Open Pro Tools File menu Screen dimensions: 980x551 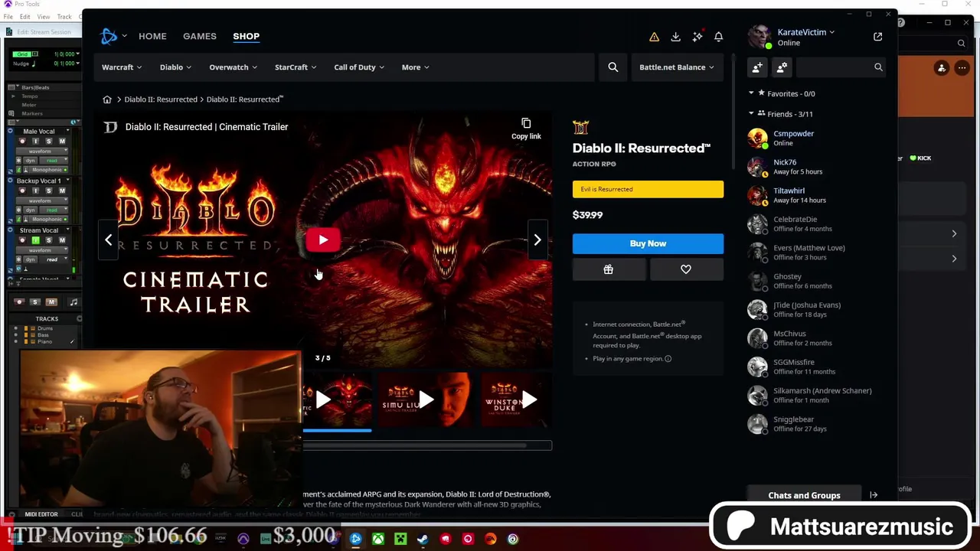8,17
